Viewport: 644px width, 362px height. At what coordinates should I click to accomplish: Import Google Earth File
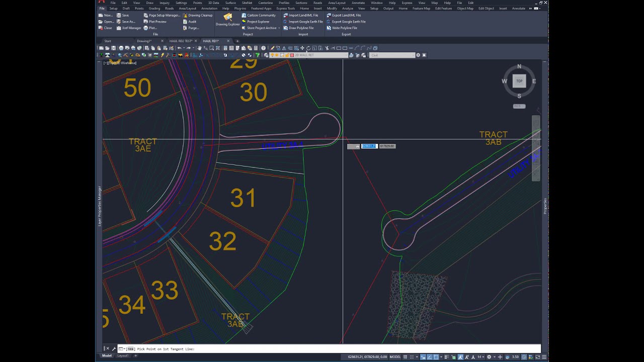click(x=303, y=22)
